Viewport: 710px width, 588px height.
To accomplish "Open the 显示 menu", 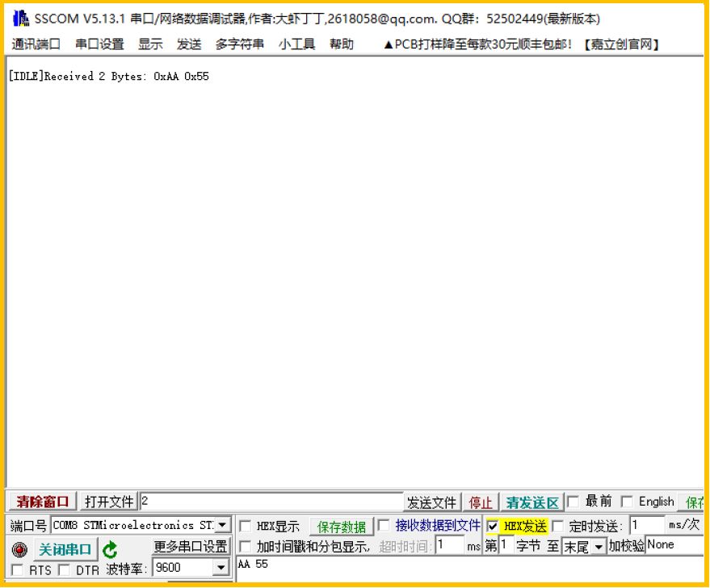I will pos(150,44).
